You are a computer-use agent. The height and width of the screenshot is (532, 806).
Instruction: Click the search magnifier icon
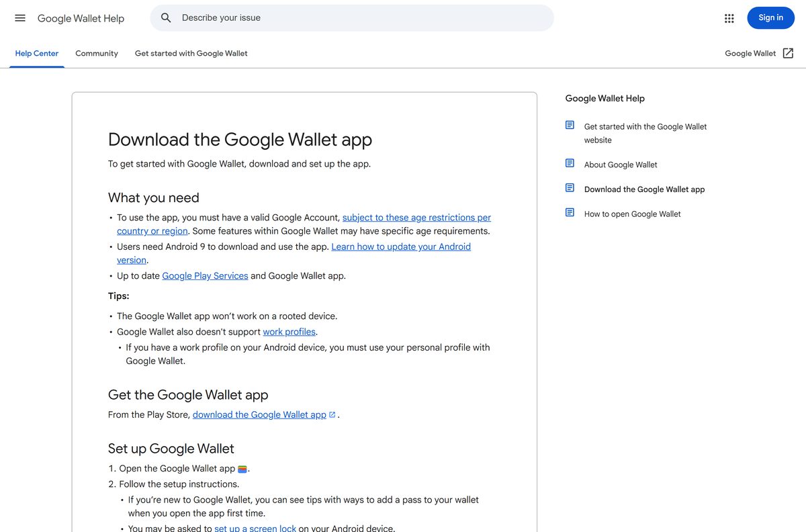(166, 18)
